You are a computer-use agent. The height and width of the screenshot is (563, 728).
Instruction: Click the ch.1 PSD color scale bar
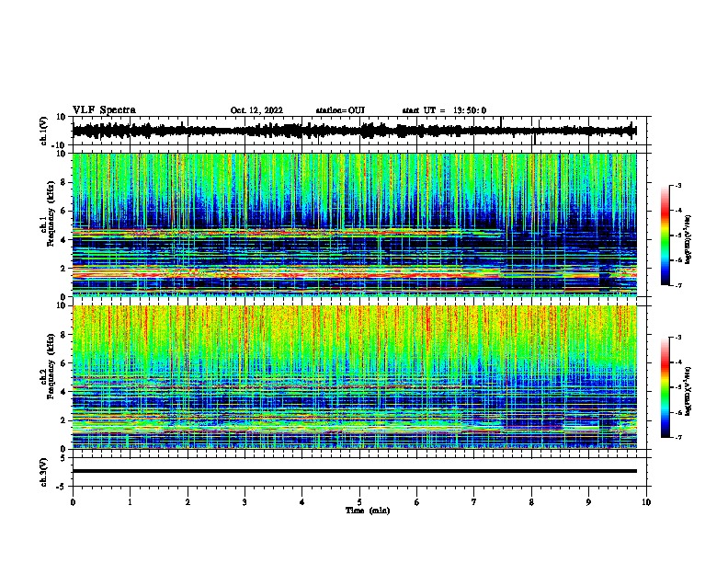665,236
